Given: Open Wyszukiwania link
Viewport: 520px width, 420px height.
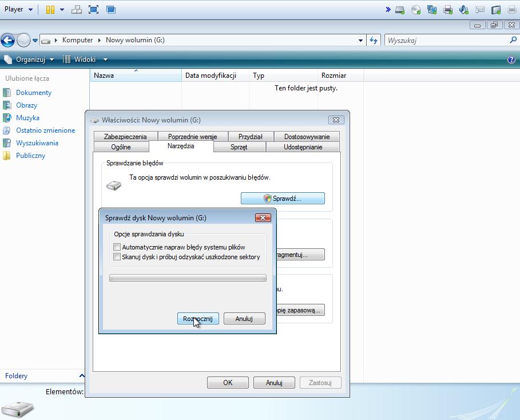Looking at the screenshot, I should [37, 143].
